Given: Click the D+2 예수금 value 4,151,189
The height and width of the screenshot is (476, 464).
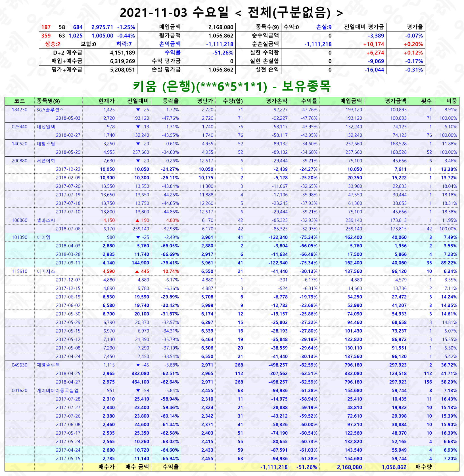Looking at the screenshot, I should (122, 53).
